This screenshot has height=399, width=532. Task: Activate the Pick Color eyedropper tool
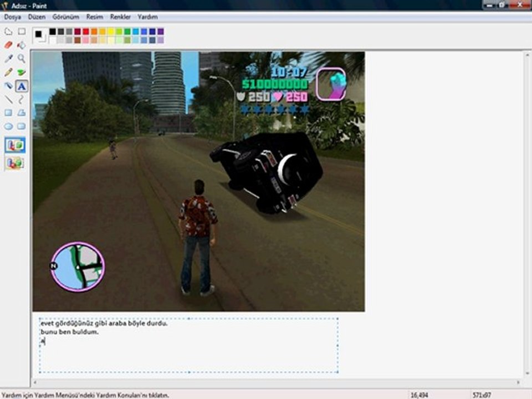8,58
